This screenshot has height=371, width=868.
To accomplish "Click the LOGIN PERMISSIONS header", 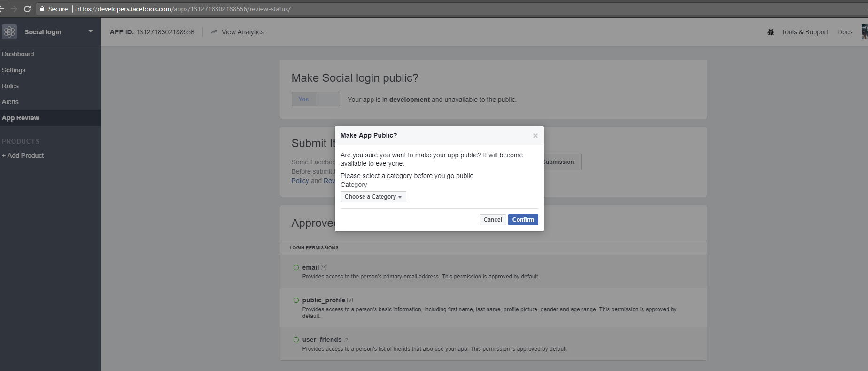I will coord(314,248).
